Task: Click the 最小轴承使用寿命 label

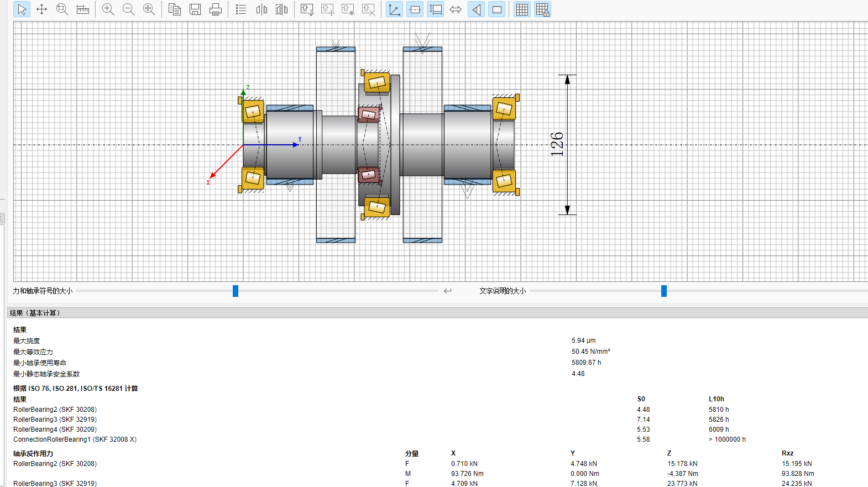Action: coord(40,363)
